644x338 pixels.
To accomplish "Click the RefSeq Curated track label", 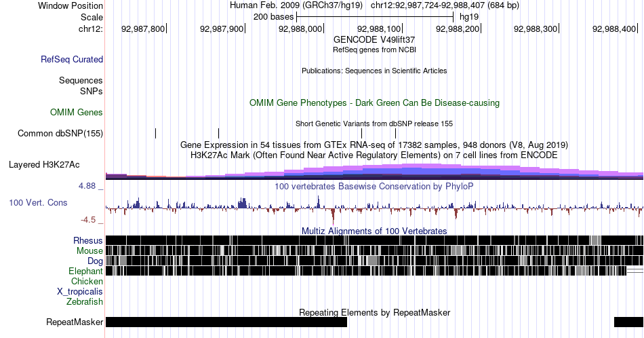I will (72, 59).
